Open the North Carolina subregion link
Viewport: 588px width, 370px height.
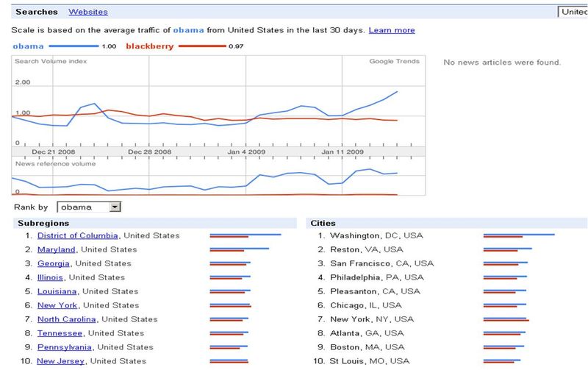coord(67,319)
